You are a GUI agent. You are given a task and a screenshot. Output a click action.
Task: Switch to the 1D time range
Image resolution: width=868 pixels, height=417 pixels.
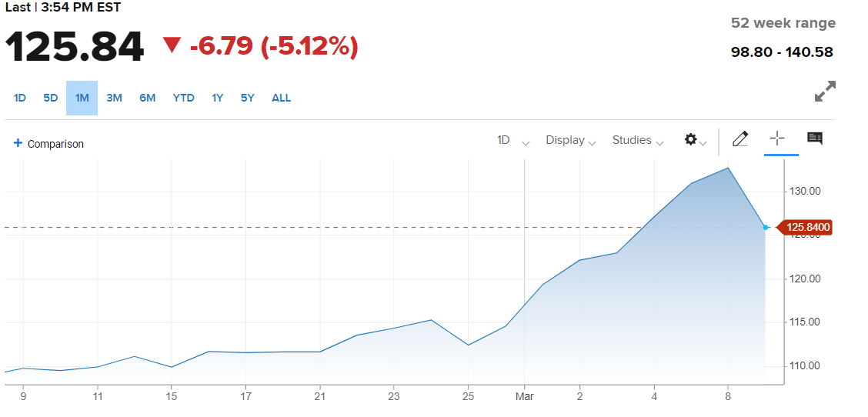(x=20, y=98)
